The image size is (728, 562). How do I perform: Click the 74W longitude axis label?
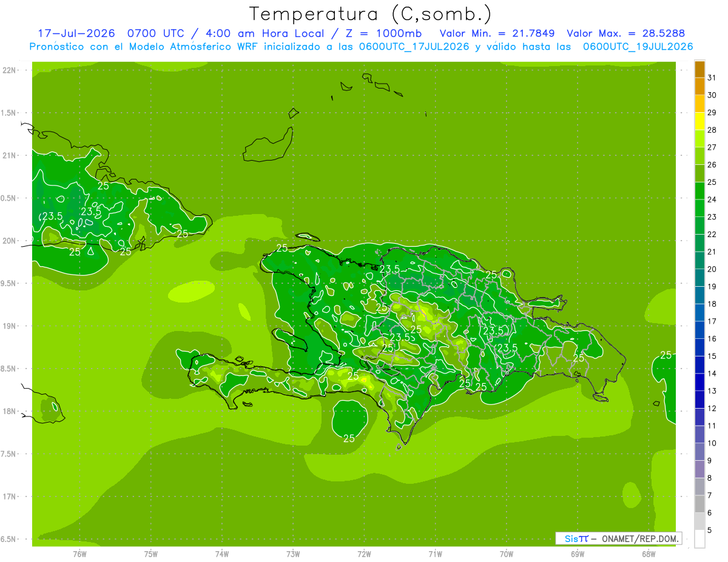point(222,554)
